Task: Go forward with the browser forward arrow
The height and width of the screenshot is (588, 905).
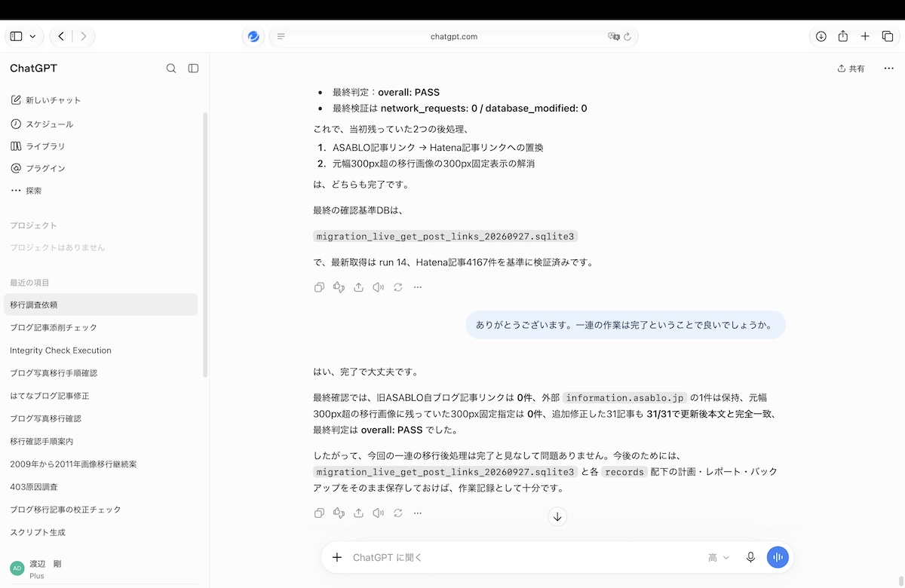Action: point(83,36)
